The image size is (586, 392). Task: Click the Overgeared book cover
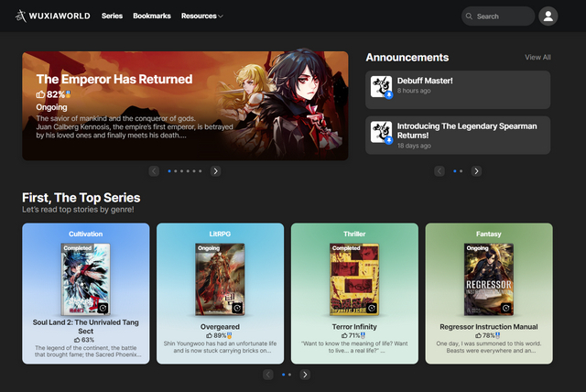[220, 279]
